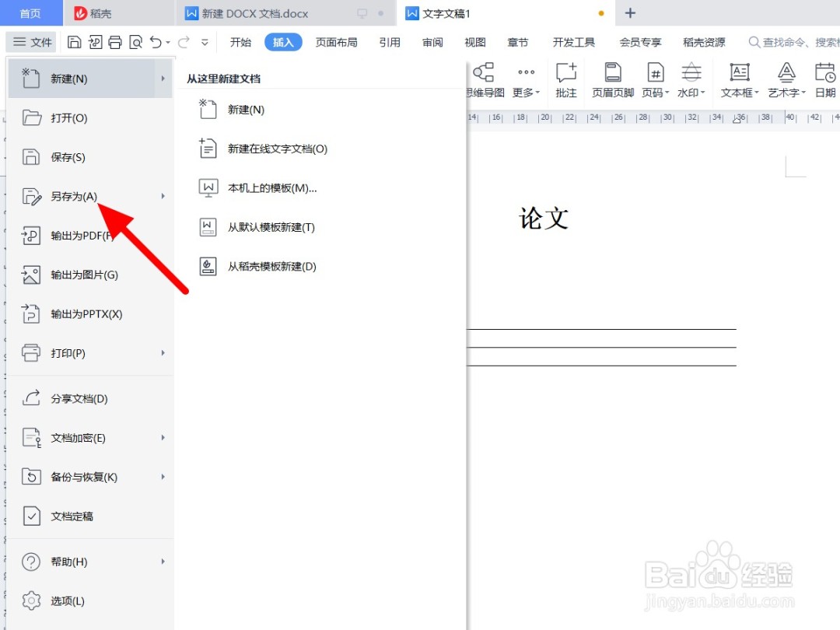The image size is (840, 630).
Task: Click the save icon in quick access toolbar
Action: point(75,42)
